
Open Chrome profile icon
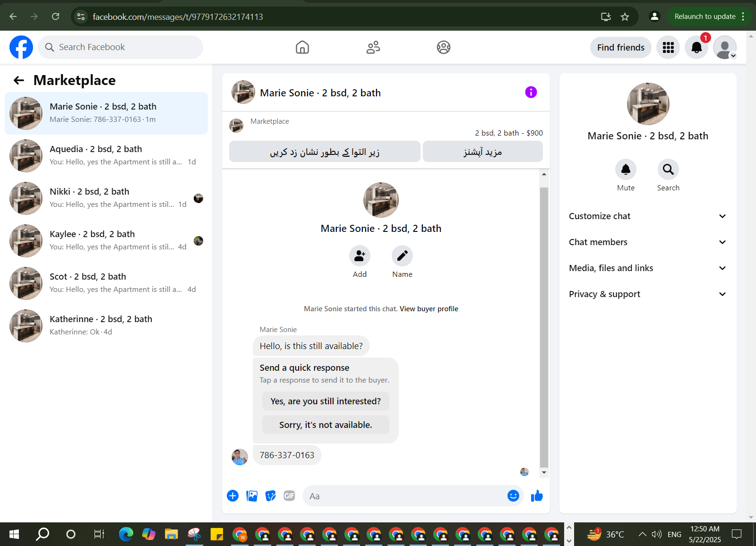pyautogui.click(x=654, y=17)
